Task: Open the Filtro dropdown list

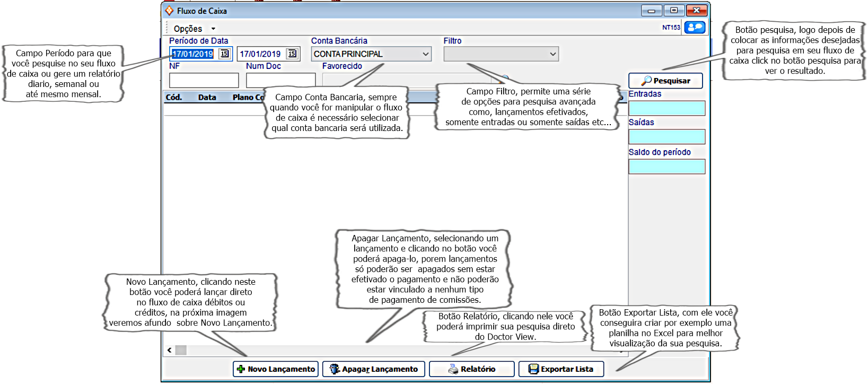Action: click(553, 54)
